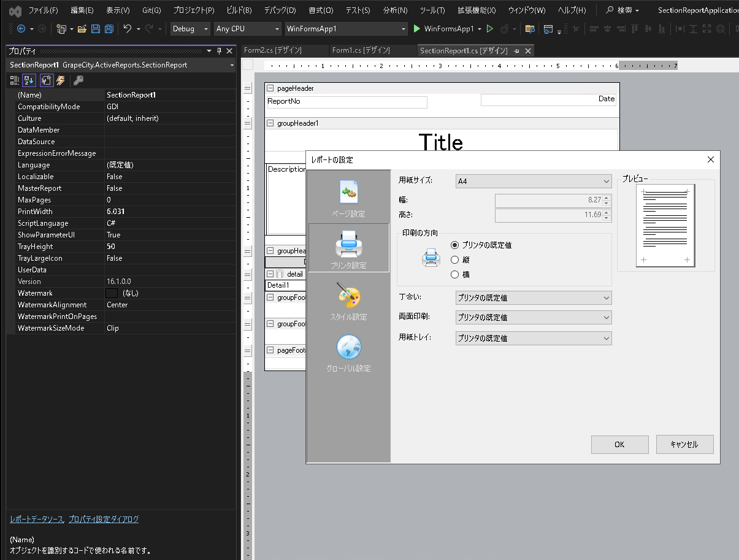Click the OK button in the dialog

click(619, 445)
